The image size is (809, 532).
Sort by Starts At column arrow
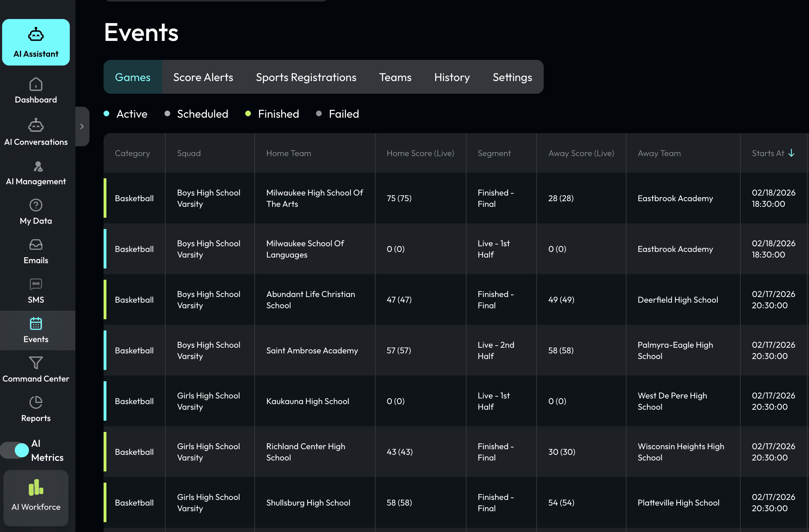(791, 153)
